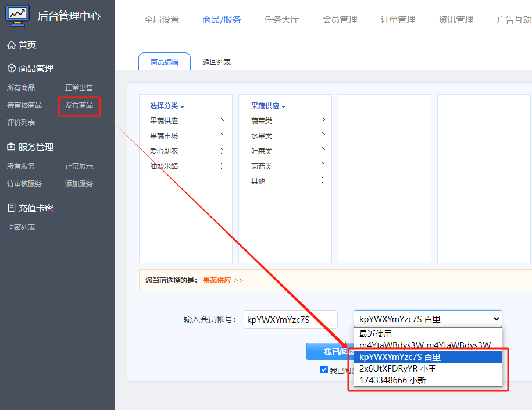Switch to 商品/服务 top menu
This screenshot has height=410, width=532.
pos(222,20)
